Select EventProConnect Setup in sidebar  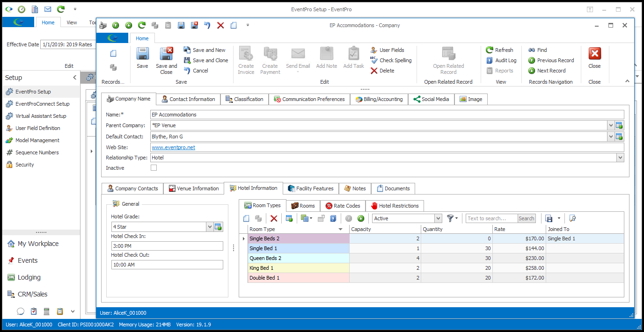(41, 104)
